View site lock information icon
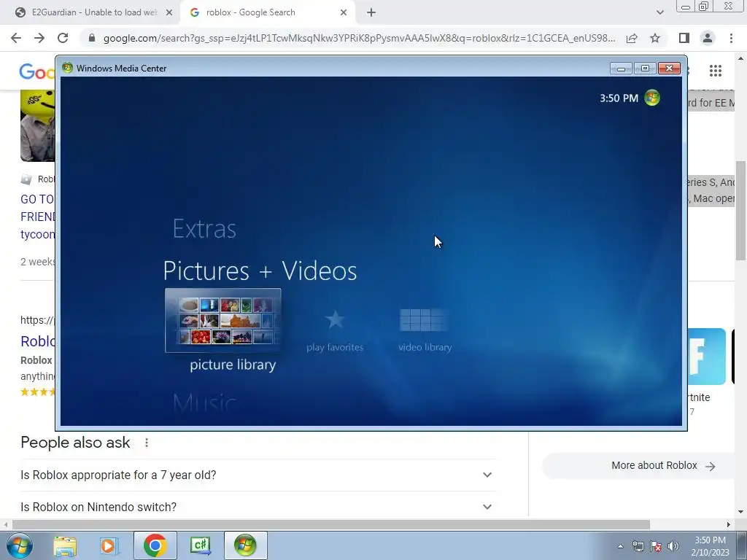The width and height of the screenshot is (747, 560). pyautogui.click(x=92, y=38)
